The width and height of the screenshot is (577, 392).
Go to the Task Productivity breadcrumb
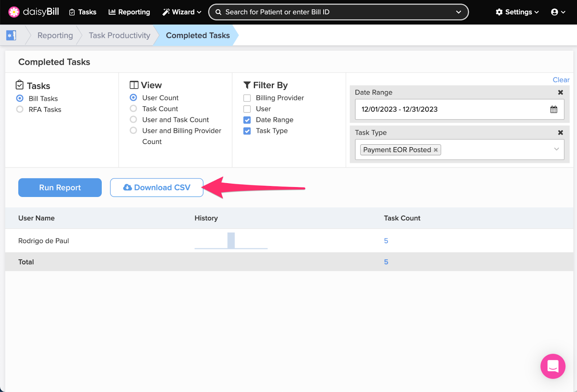[119, 35]
